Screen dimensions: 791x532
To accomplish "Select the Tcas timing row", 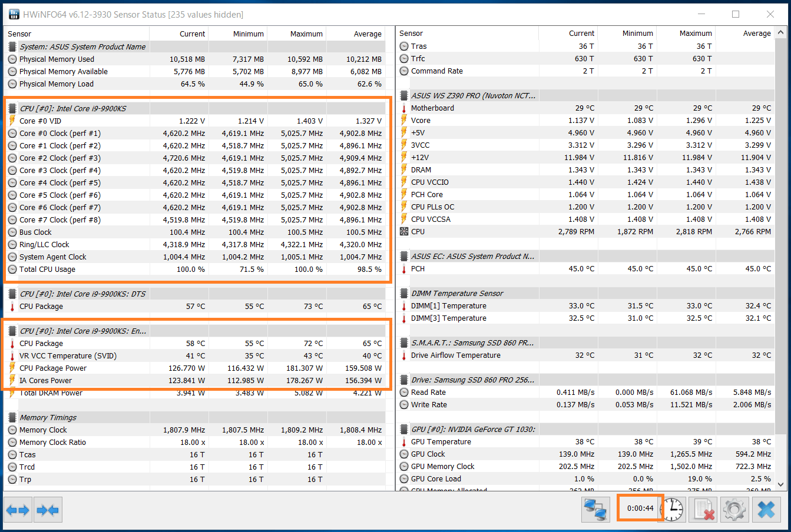I will [195, 454].
